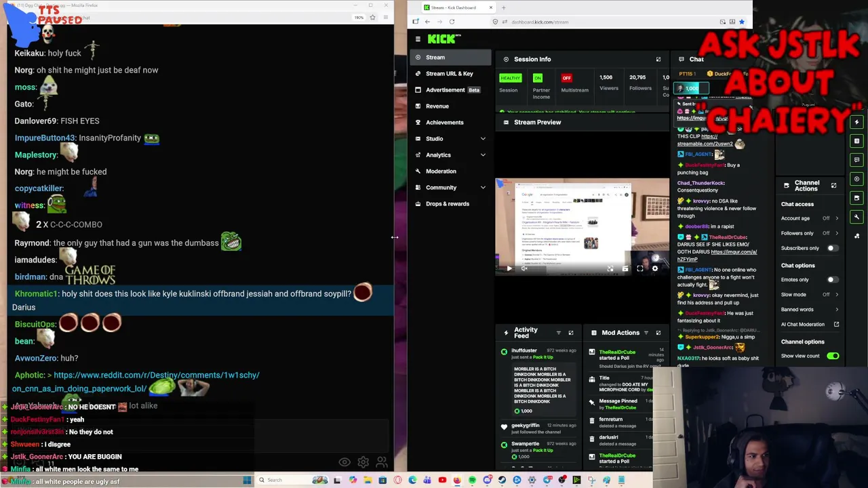Expand the Session Info panel
This screenshot has height=488, width=868.
pyautogui.click(x=658, y=60)
